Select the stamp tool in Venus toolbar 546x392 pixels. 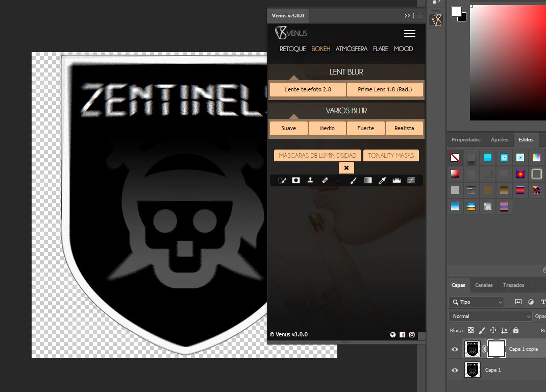point(310,180)
